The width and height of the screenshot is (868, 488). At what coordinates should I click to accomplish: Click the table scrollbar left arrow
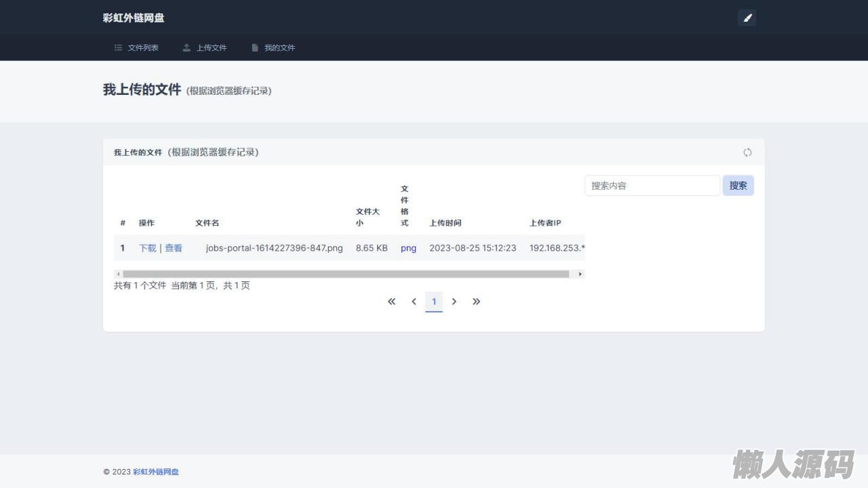[118, 274]
